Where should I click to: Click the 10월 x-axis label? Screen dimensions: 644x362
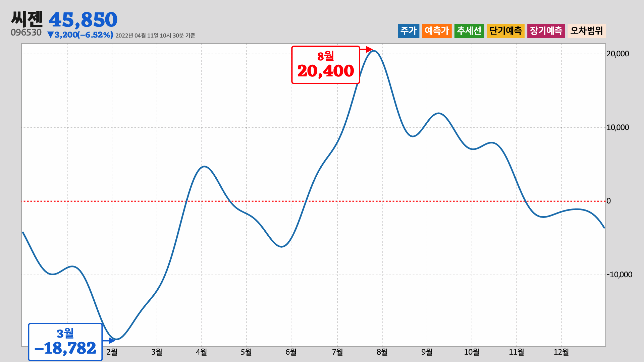coord(472,352)
